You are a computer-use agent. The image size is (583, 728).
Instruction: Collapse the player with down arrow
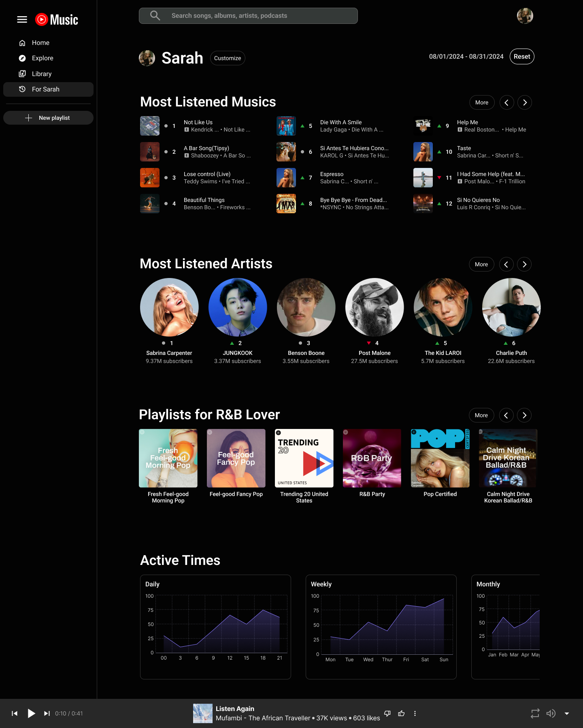[x=567, y=713]
